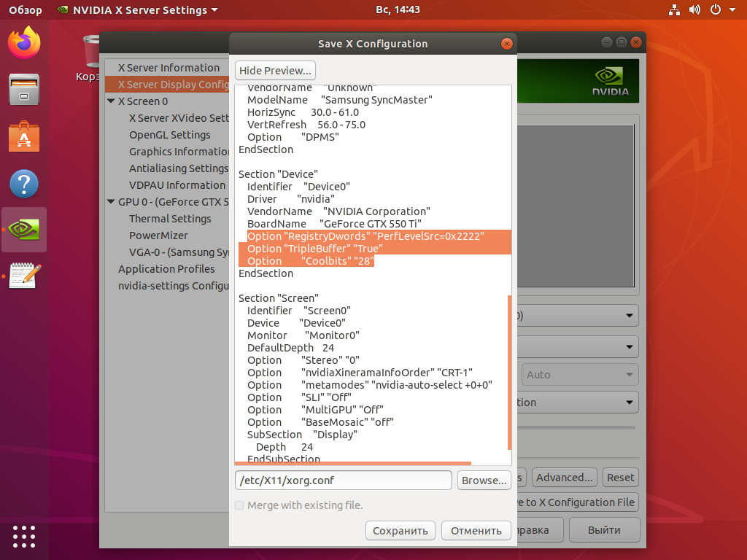Click Hide Preview button

(275, 71)
